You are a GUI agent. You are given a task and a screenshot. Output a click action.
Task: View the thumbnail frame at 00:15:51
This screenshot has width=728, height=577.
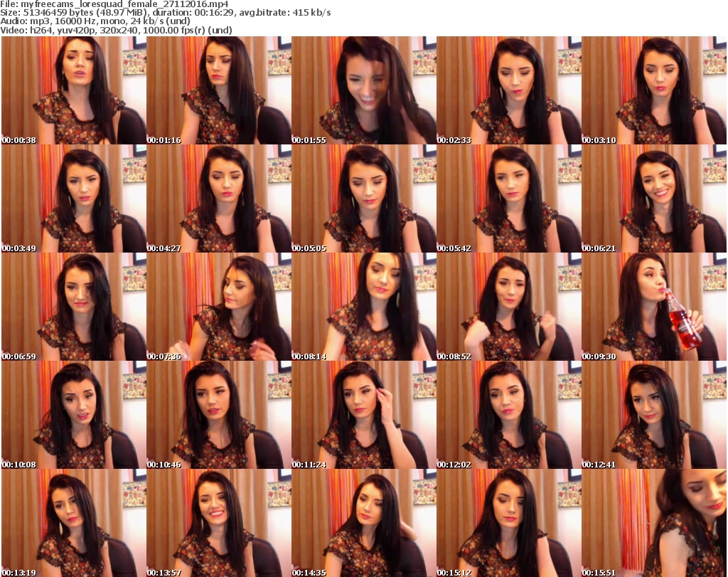pos(654,523)
